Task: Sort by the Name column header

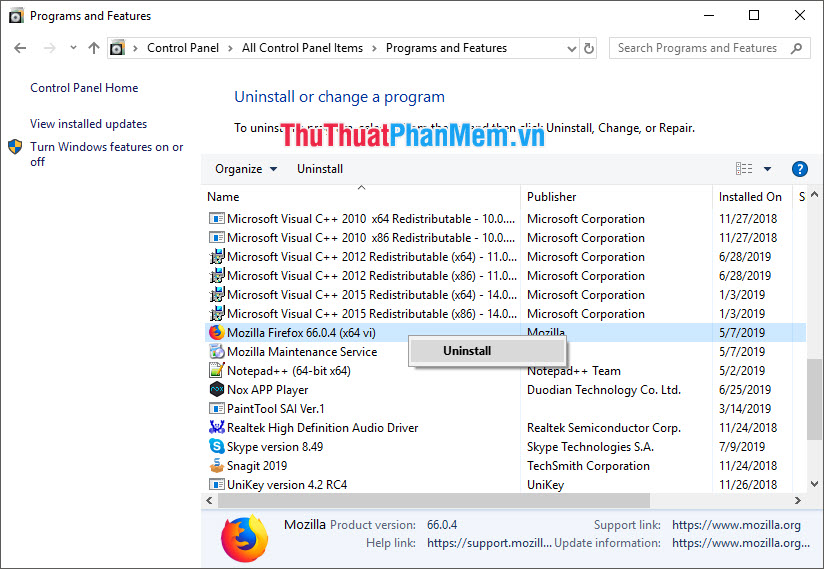Action: click(x=362, y=197)
